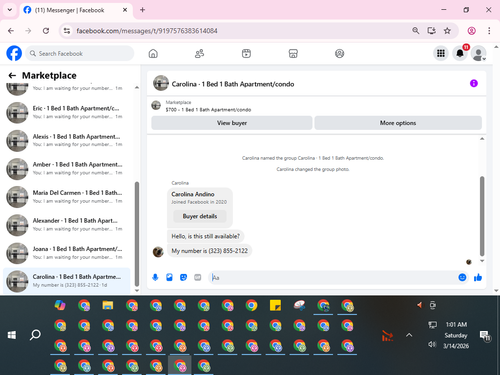This screenshot has height=375, width=500.
Task: Click the Carolina group chat header name
Action: click(x=233, y=84)
